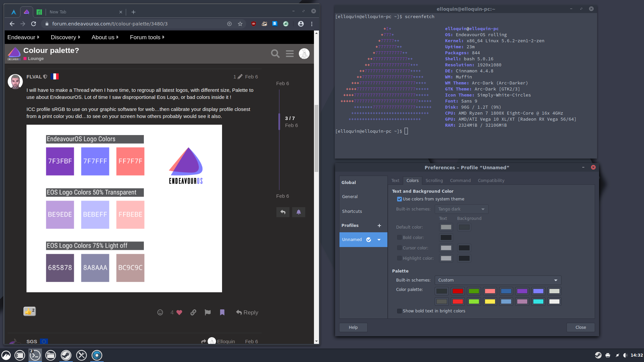Uncheck Use colors from system theme
The height and width of the screenshot is (362, 644).
point(399,199)
